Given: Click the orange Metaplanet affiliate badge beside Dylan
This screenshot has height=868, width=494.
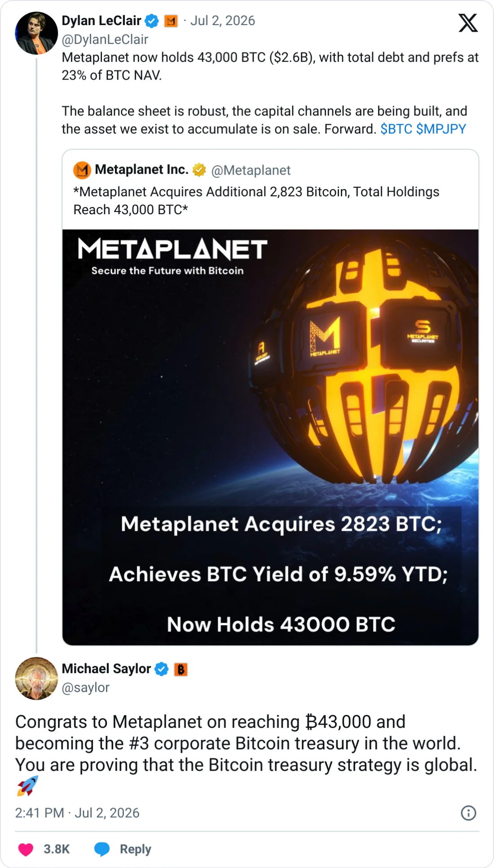Looking at the screenshot, I should click(171, 21).
